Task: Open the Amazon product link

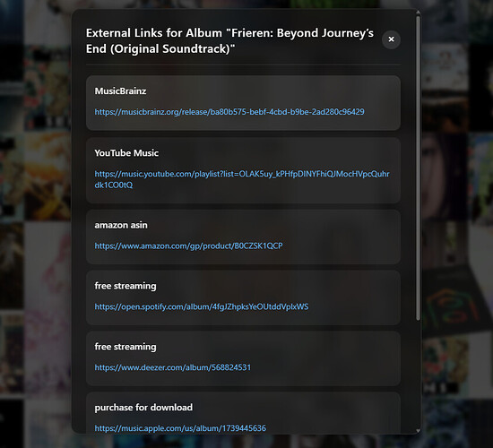Action: coord(188,246)
